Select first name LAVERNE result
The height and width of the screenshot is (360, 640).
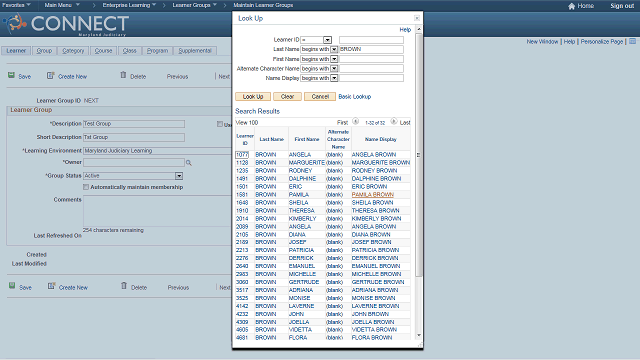click(302, 306)
